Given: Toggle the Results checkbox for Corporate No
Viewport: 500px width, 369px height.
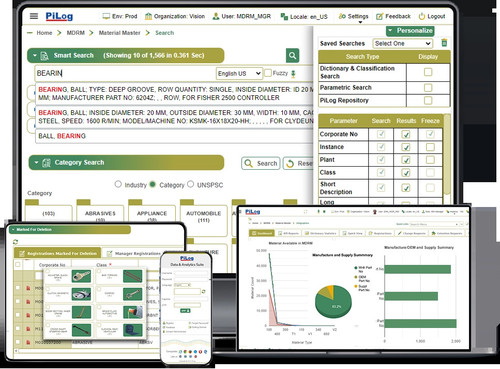Looking at the screenshot, I should tap(405, 134).
